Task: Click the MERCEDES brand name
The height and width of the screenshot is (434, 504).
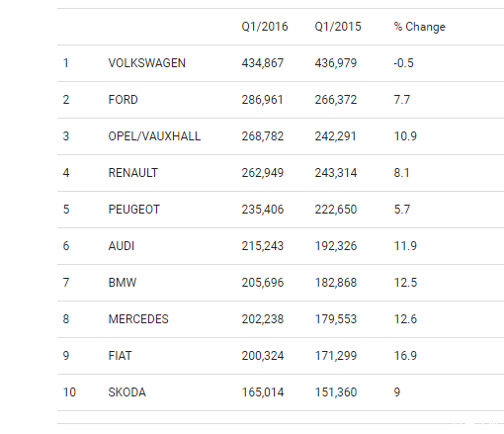Action: pyautogui.click(x=138, y=319)
